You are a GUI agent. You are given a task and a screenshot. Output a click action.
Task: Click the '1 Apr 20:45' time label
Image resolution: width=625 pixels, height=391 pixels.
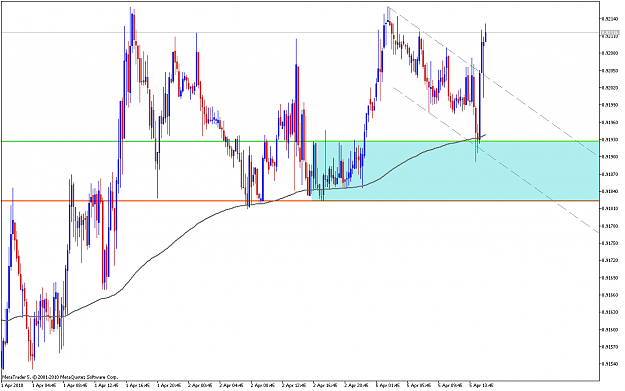[x=169, y=385]
